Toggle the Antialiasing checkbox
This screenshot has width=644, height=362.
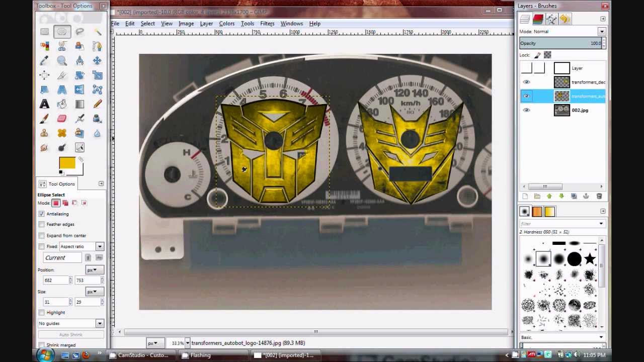pyautogui.click(x=42, y=214)
